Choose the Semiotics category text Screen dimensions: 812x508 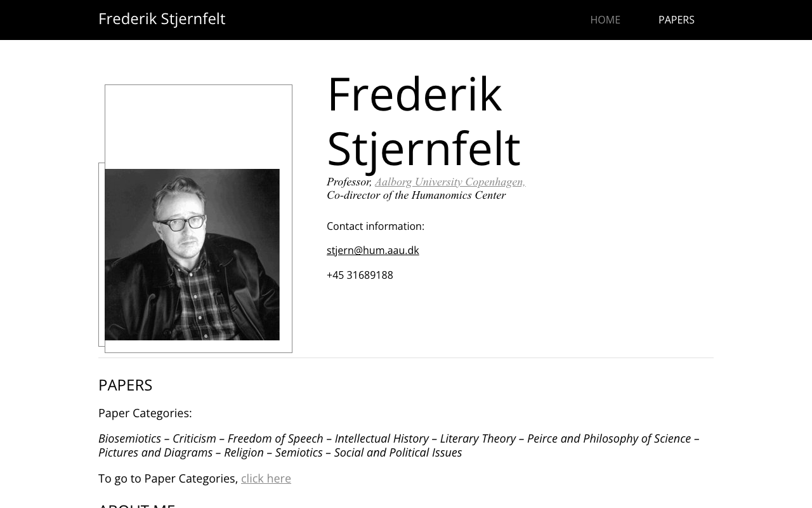point(299,452)
